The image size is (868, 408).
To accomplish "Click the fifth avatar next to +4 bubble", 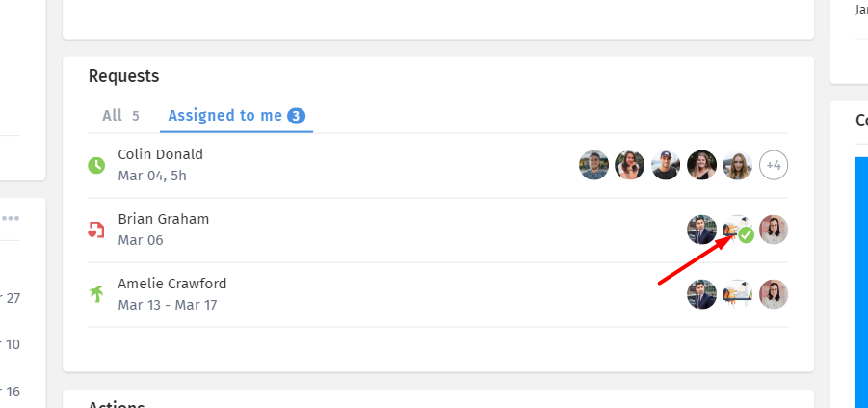I will pos(737,165).
